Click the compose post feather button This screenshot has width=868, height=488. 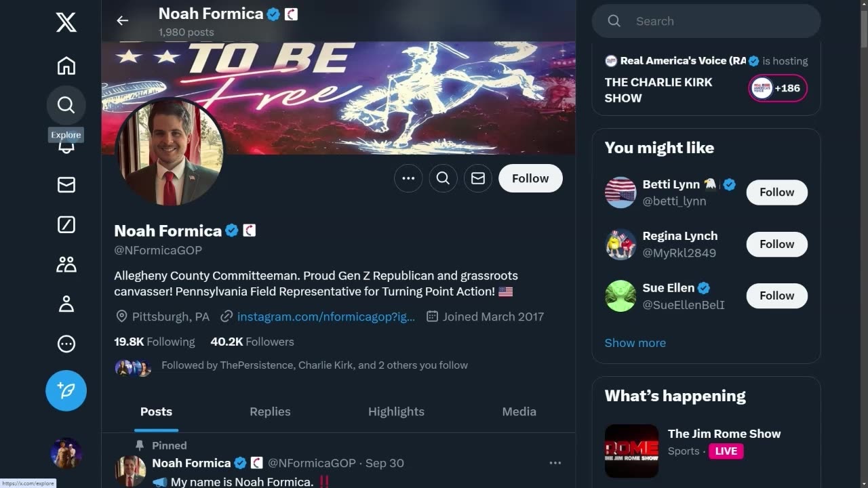[x=66, y=390]
